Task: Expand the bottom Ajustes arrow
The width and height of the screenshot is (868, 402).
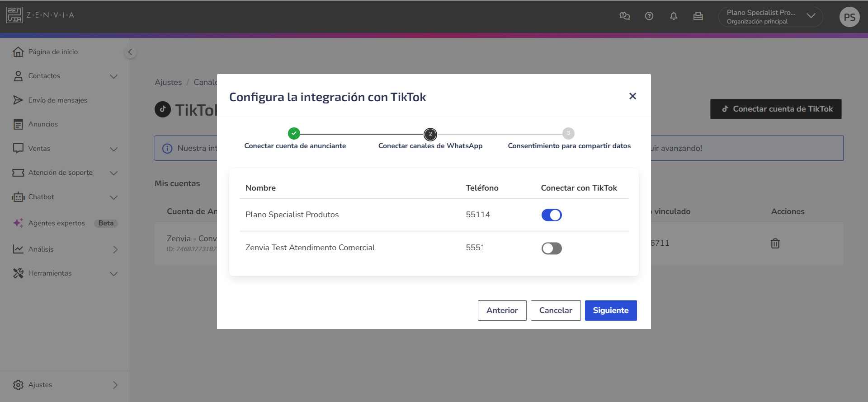Action: tap(115, 385)
